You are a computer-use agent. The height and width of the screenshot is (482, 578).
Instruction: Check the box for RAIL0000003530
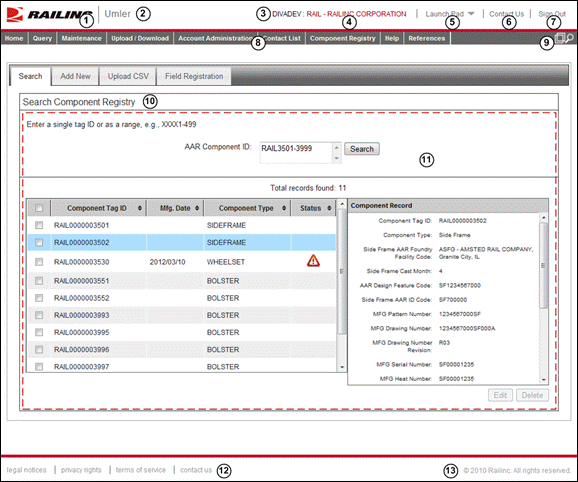(39, 262)
